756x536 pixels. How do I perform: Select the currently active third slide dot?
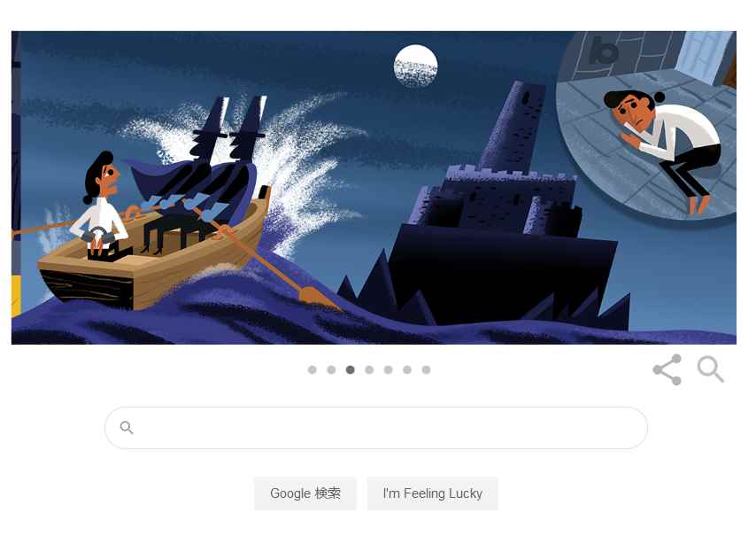click(350, 370)
